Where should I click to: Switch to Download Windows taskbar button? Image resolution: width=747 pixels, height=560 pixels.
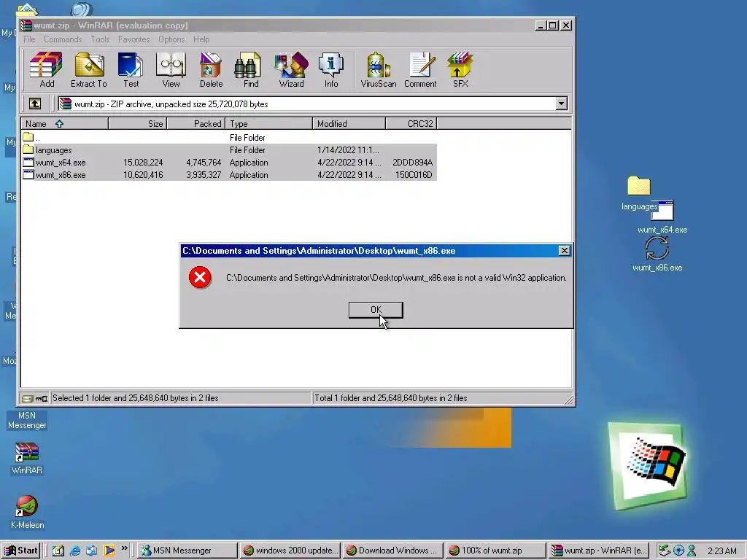pyautogui.click(x=392, y=551)
